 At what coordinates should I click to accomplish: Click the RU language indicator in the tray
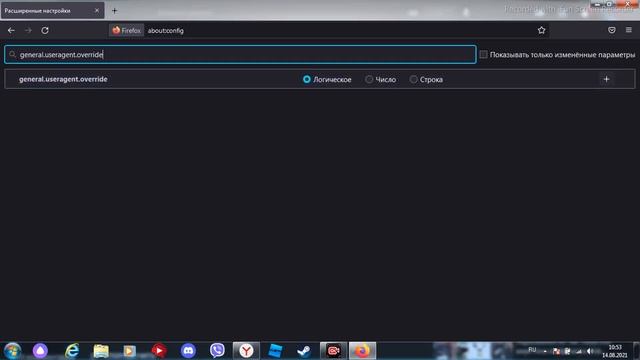(532, 350)
